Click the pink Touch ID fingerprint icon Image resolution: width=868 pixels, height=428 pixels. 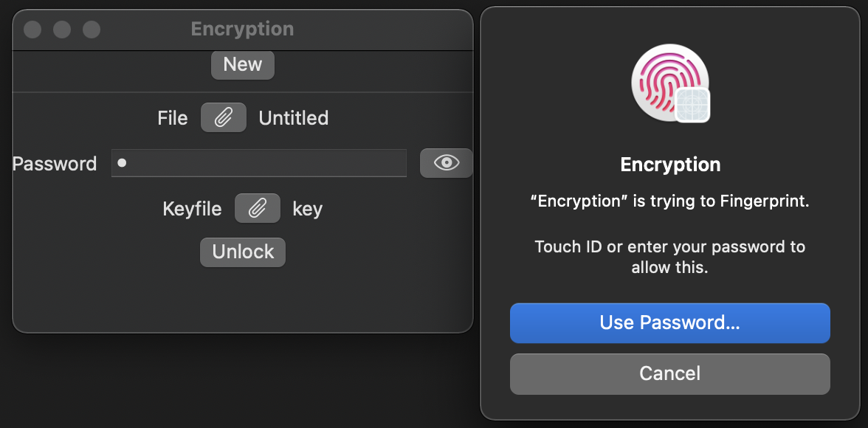[x=666, y=80]
